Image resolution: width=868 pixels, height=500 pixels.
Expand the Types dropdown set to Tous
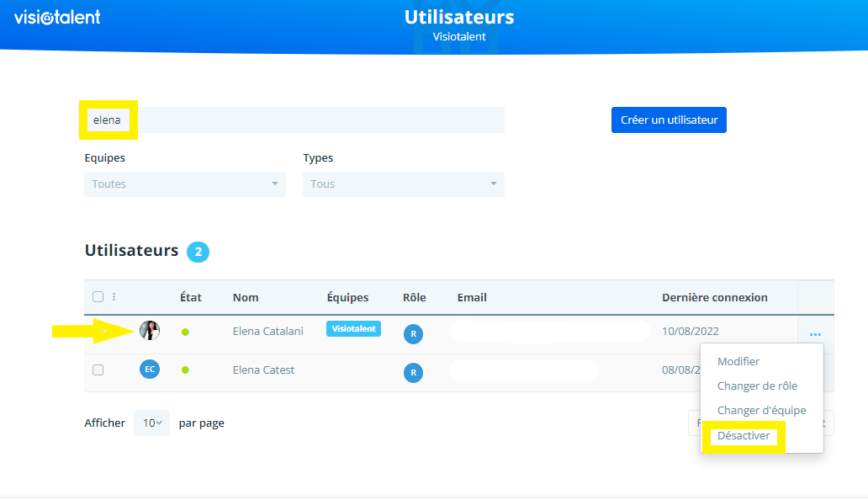coord(404,184)
